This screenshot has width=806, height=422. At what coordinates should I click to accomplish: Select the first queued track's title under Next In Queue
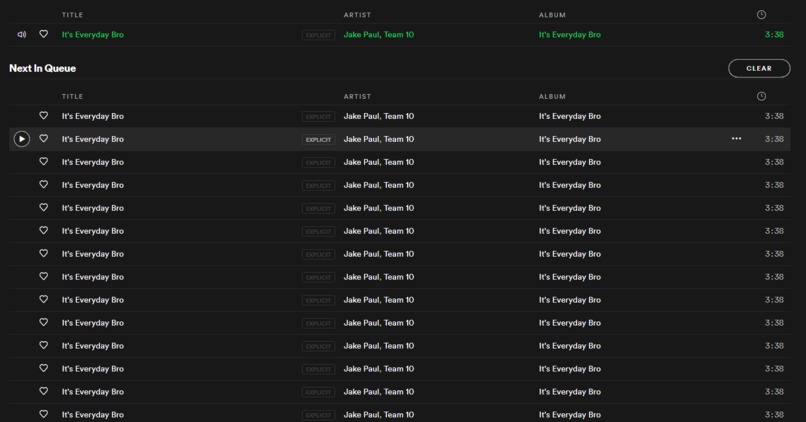click(x=93, y=116)
